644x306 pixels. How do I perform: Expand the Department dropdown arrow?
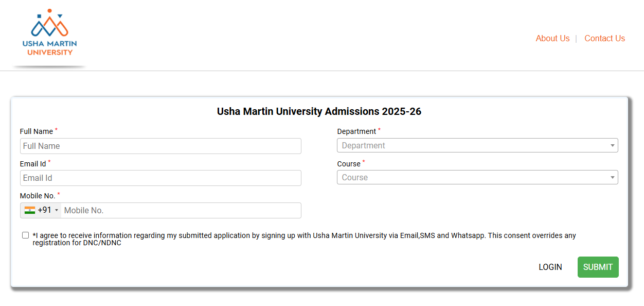[612, 146]
